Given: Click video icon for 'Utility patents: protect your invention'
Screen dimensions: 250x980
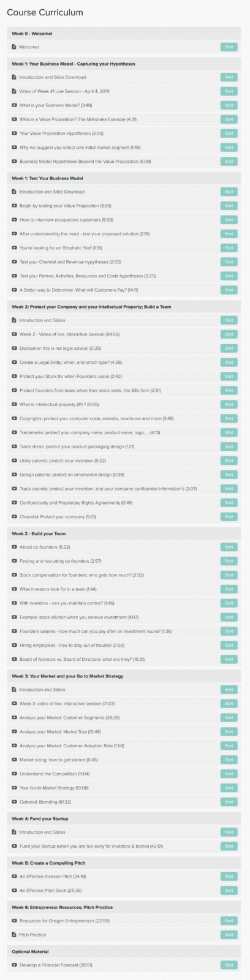Looking at the screenshot, I should click(14, 461).
